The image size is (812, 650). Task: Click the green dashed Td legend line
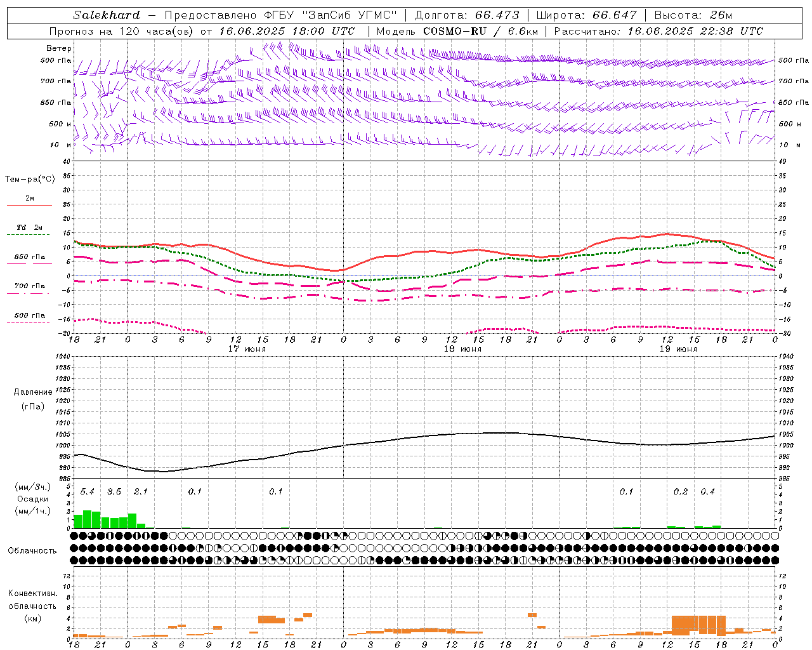point(29,235)
